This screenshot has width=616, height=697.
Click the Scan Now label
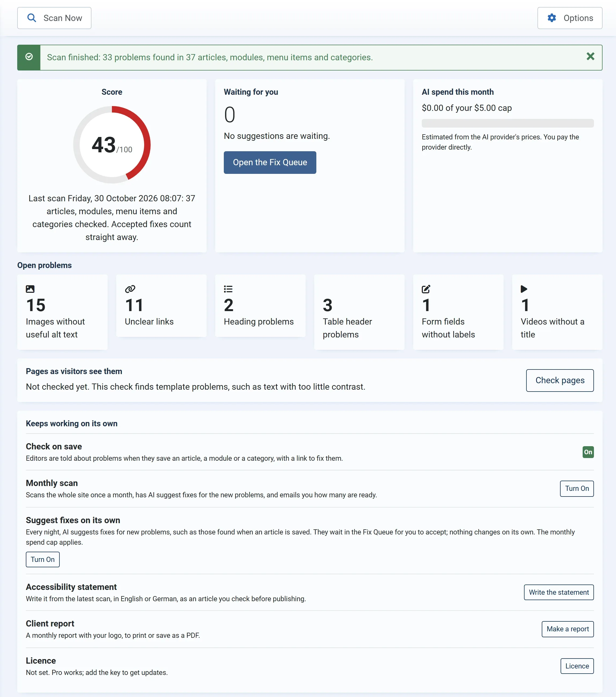pyautogui.click(x=63, y=18)
